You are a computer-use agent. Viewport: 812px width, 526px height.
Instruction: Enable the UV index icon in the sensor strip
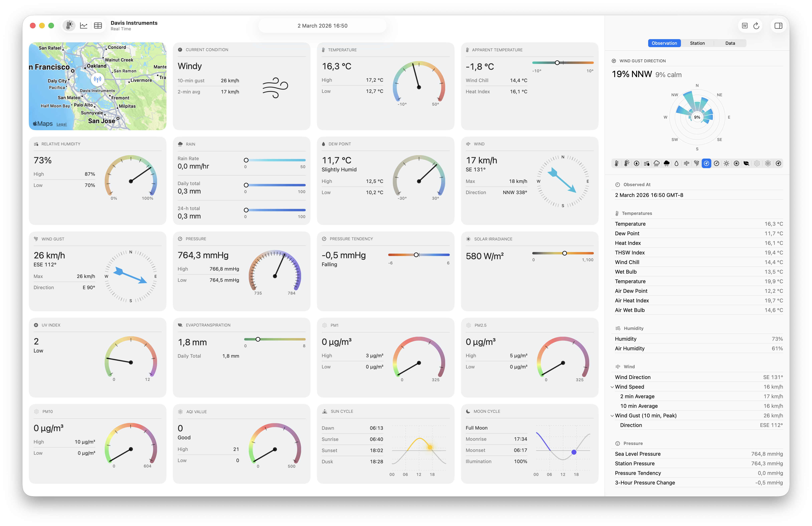pyautogui.click(x=737, y=163)
